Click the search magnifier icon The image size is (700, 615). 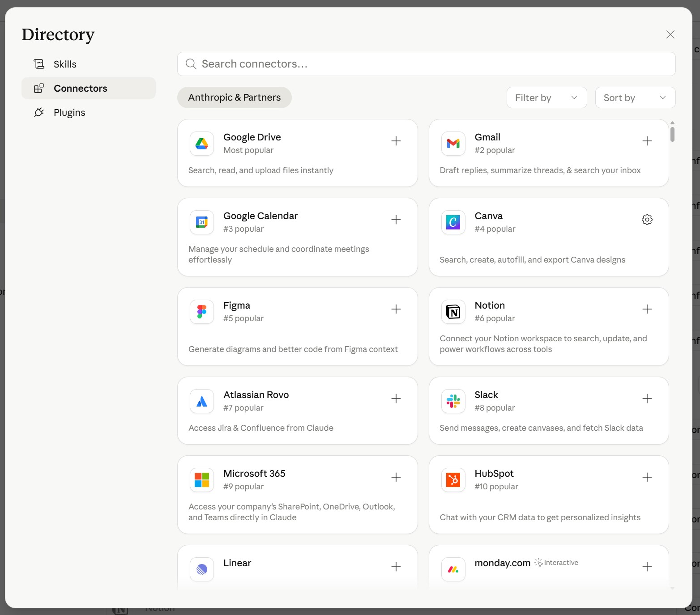pyautogui.click(x=191, y=64)
